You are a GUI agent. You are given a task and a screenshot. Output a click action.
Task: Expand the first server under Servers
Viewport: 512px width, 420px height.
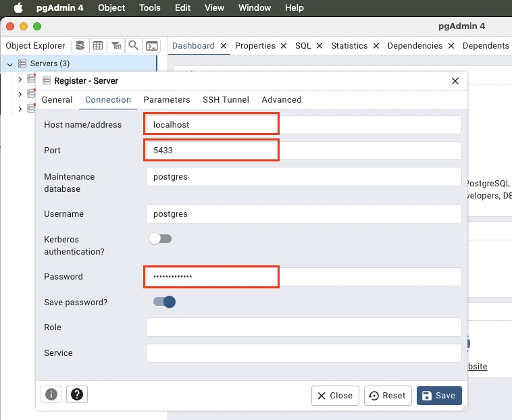pos(20,79)
